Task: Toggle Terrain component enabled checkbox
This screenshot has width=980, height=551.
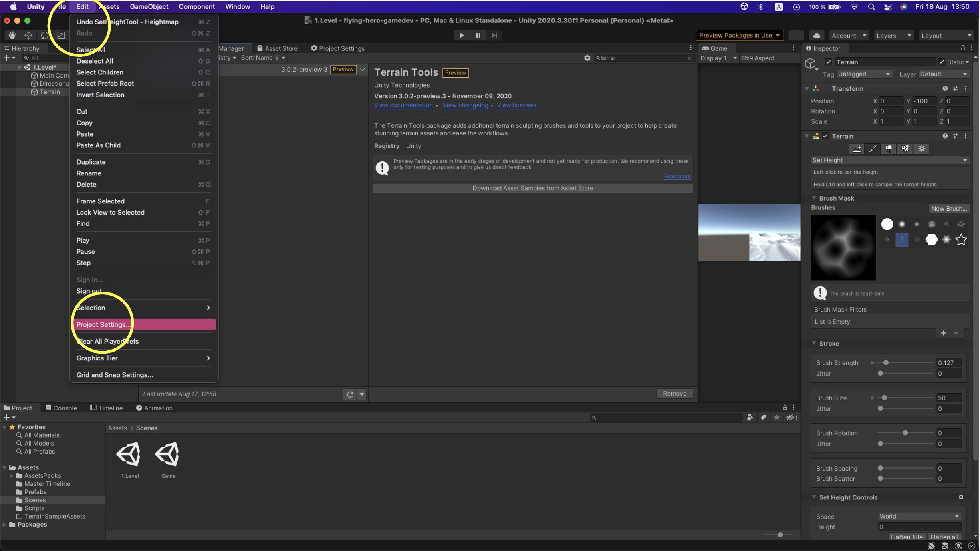Action: click(825, 136)
